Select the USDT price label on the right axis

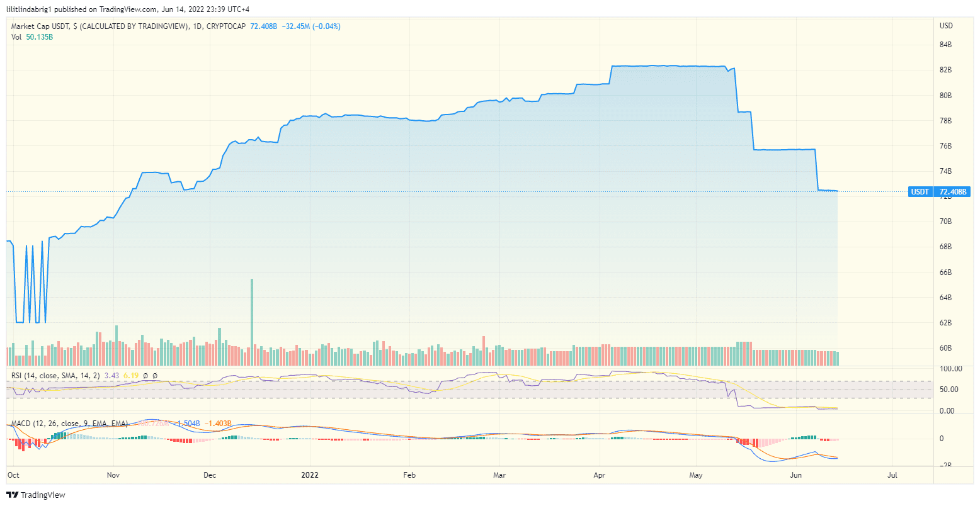[x=919, y=192]
